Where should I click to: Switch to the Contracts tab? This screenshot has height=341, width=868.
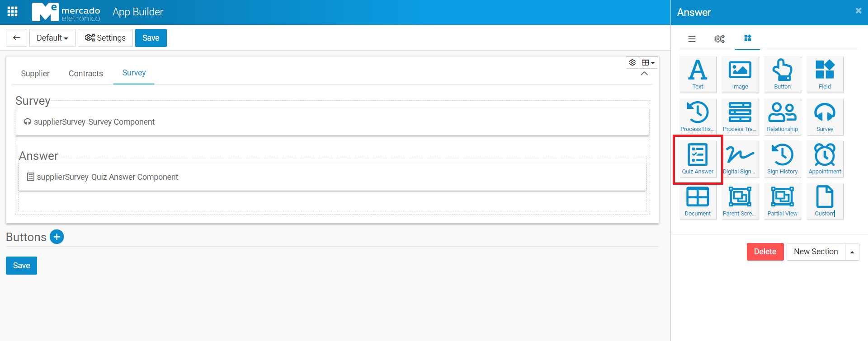point(86,74)
